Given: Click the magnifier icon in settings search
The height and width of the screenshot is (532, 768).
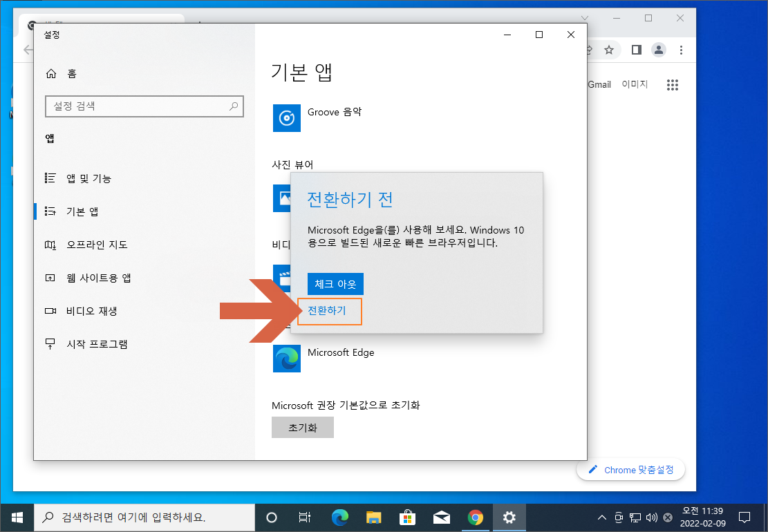Looking at the screenshot, I should point(234,106).
